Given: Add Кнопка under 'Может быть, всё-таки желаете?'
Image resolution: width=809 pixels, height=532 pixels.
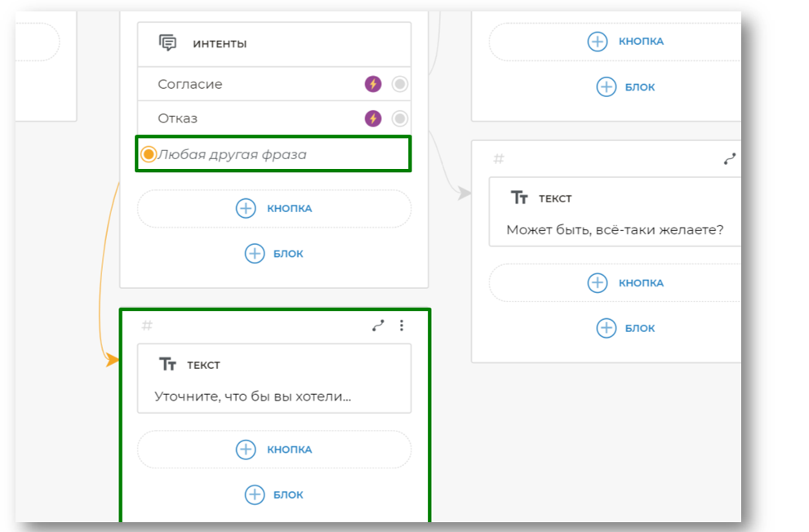Looking at the screenshot, I should tap(625, 283).
